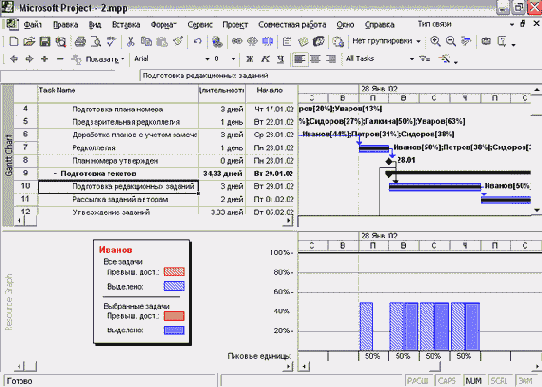Toggle Align Right button
This screenshot has height=387, width=542.
331,59
